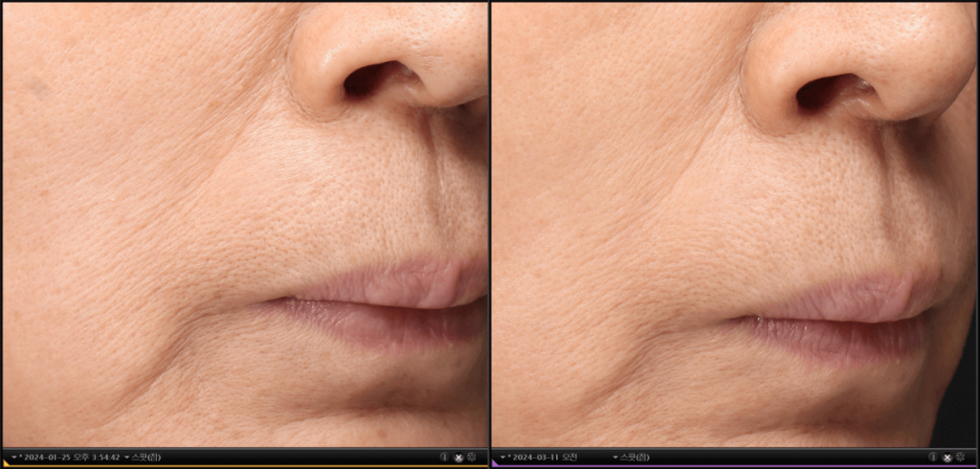The width and height of the screenshot is (980, 469).
Task: Expand the 2024-01-25 date dropdown
Action: (x=14, y=458)
